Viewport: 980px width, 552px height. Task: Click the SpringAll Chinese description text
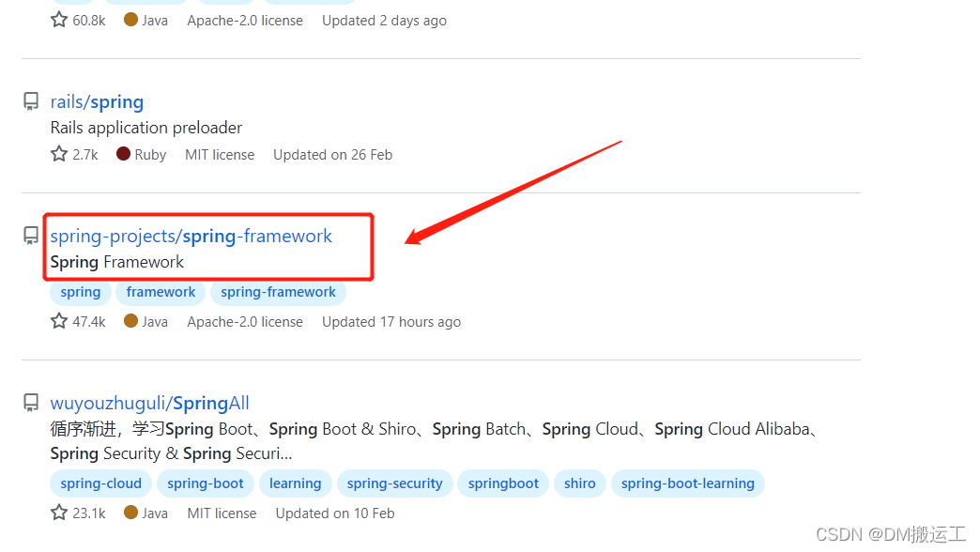435,441
